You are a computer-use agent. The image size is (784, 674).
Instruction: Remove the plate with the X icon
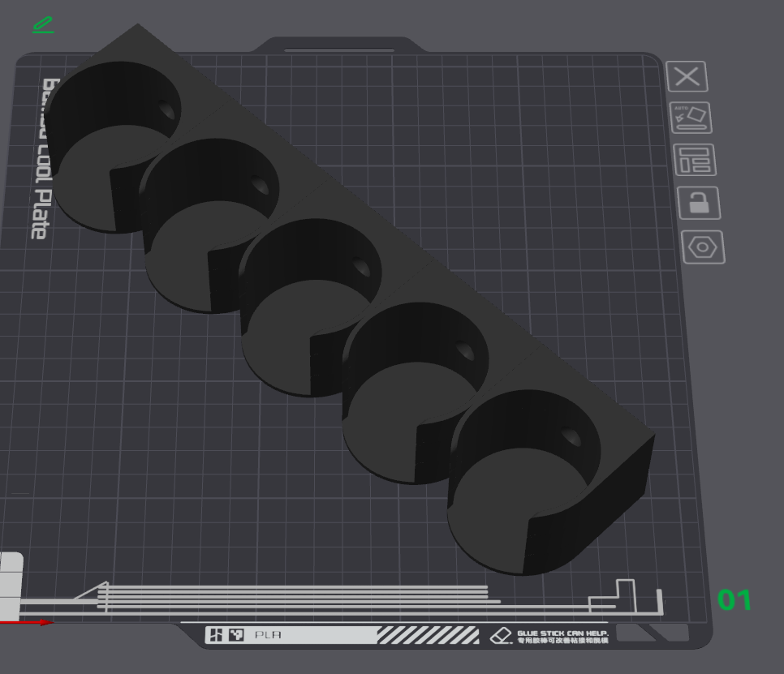pos(687,76)
